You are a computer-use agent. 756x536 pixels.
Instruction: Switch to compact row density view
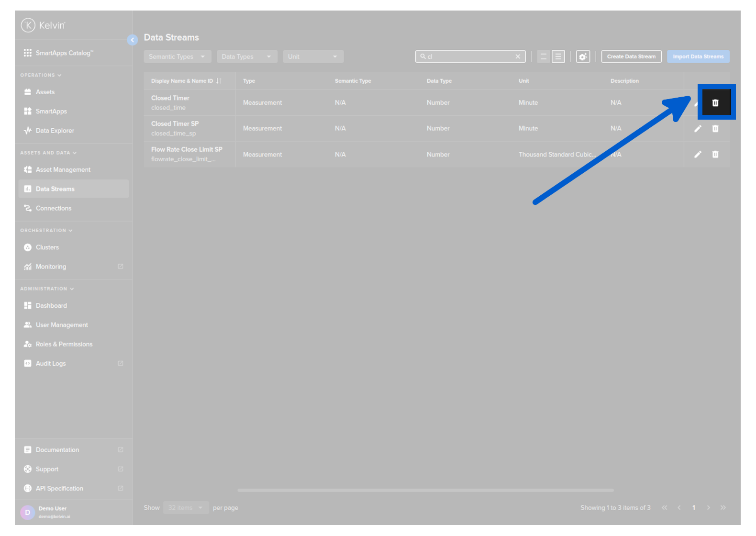[x=543, y=56]
